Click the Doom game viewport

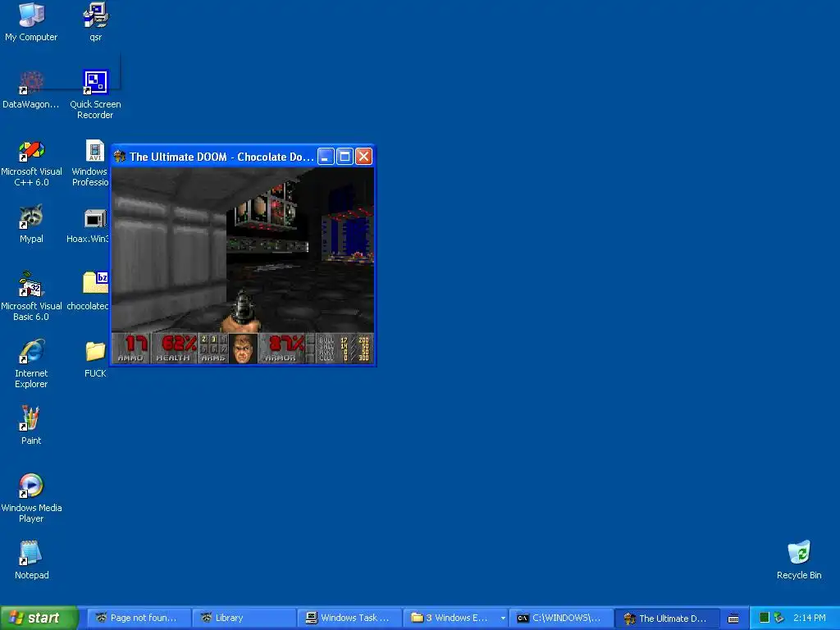coord(243,249)
